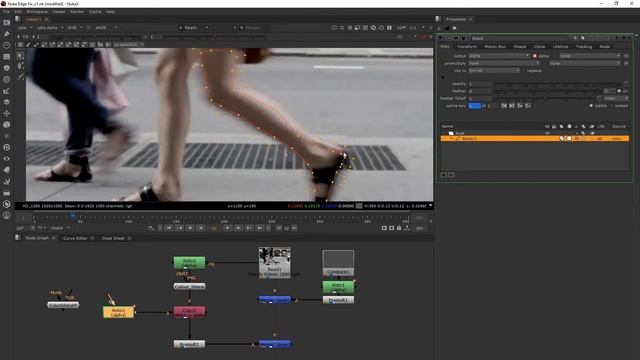Toggle the Root layer eye visibility
Screen dimensions: 640x360
coord(547,133)
